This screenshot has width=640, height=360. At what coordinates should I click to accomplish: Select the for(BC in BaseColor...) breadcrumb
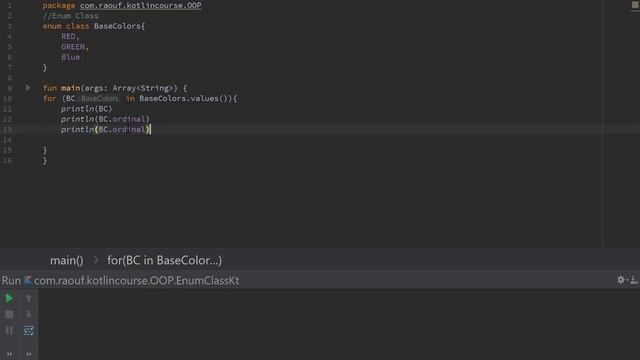point(164,260)
